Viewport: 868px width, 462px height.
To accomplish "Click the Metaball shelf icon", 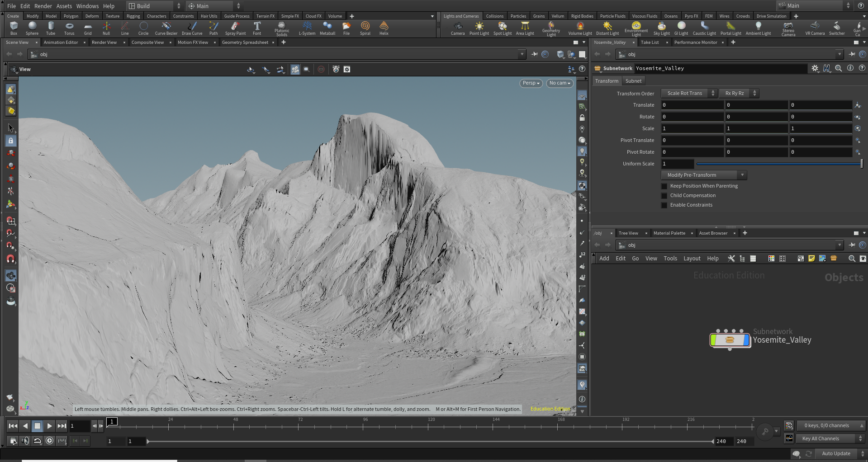I will click(x=327, y=28).
